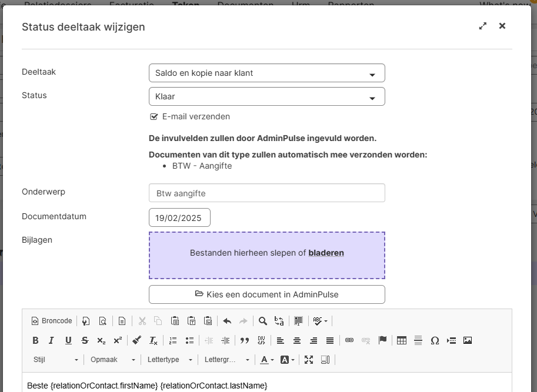537x392 pixels.
Task: Insert an image in the editor
Action: [468, 340]
